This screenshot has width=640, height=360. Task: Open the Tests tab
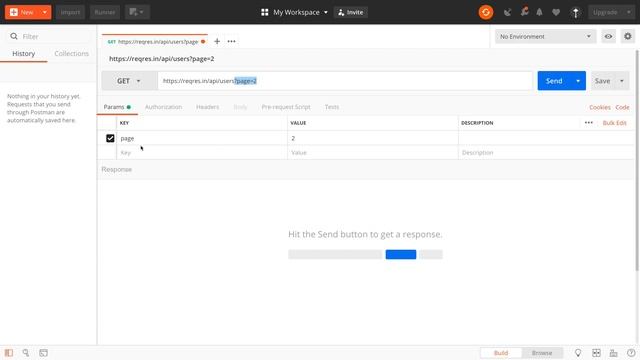331,107
